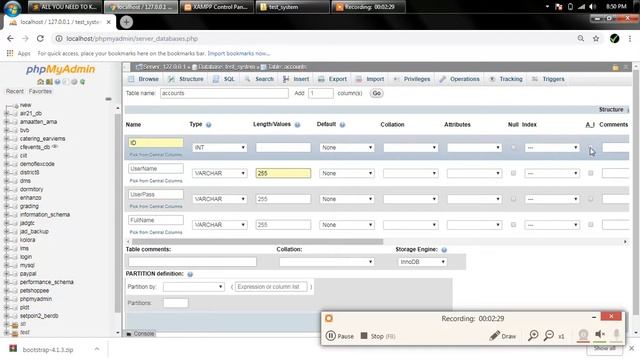The width and height of the screenshot is (640, 360).
Task: Open Index dropdown for FullName row
Action: coord(552,224)
